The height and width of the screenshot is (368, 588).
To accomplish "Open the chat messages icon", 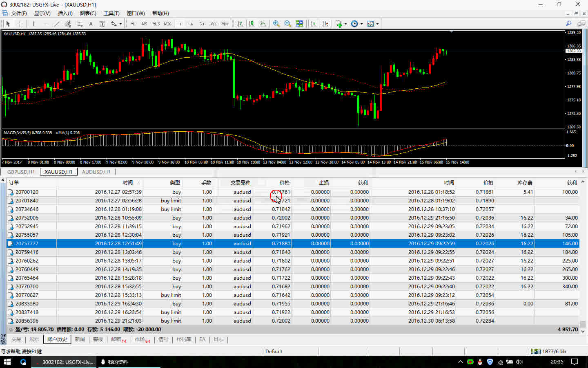I will tap(581, 24).
